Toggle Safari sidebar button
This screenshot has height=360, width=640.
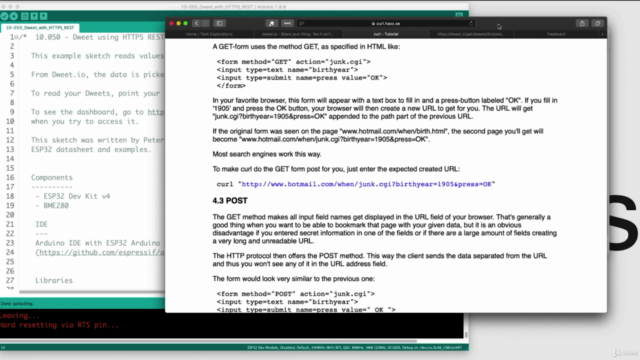click(220, 23)
